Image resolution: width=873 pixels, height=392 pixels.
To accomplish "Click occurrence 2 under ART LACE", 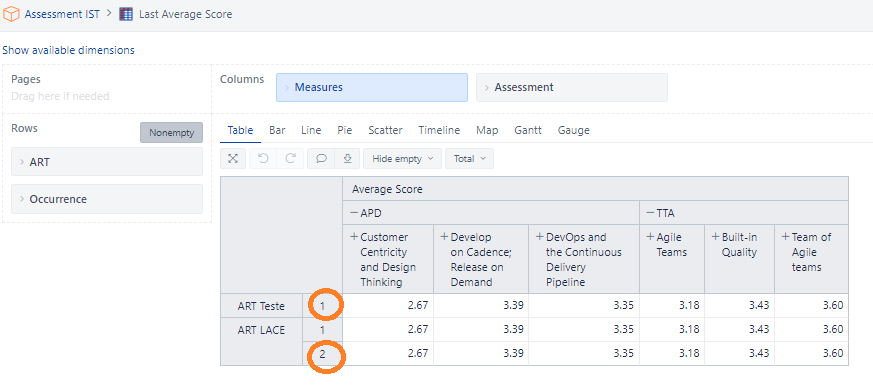I will point(322,354).
